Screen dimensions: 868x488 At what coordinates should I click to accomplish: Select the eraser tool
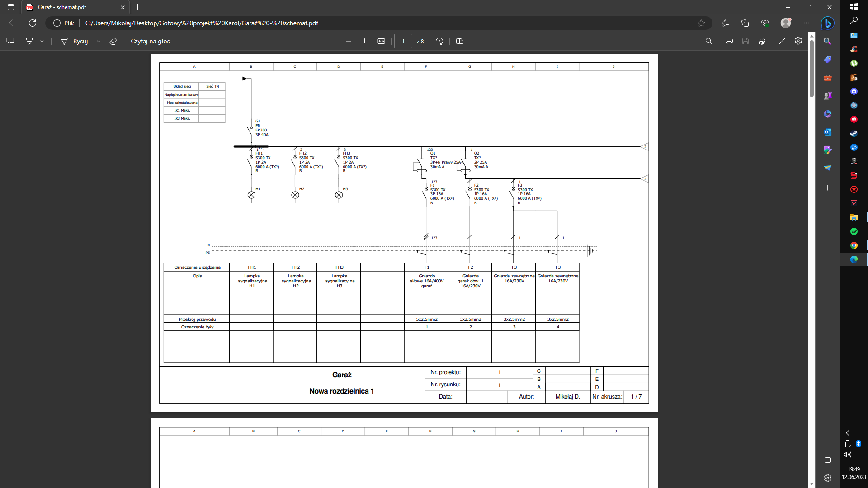click(x=113, y=41)
